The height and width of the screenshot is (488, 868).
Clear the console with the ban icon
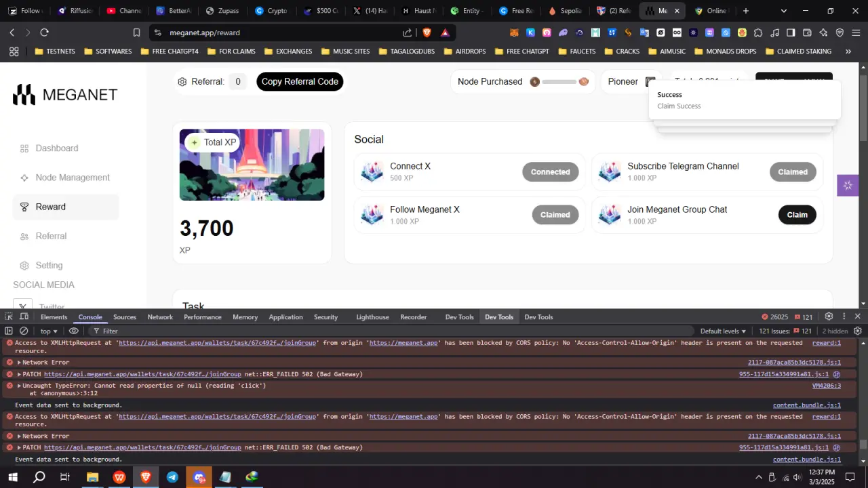tap(24, 331)
